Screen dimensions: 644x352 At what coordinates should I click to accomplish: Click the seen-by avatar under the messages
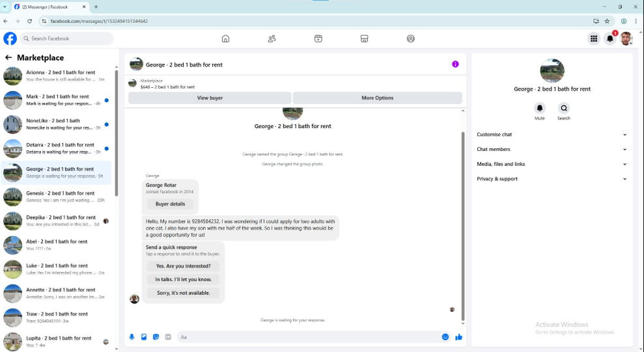point(452,309)
